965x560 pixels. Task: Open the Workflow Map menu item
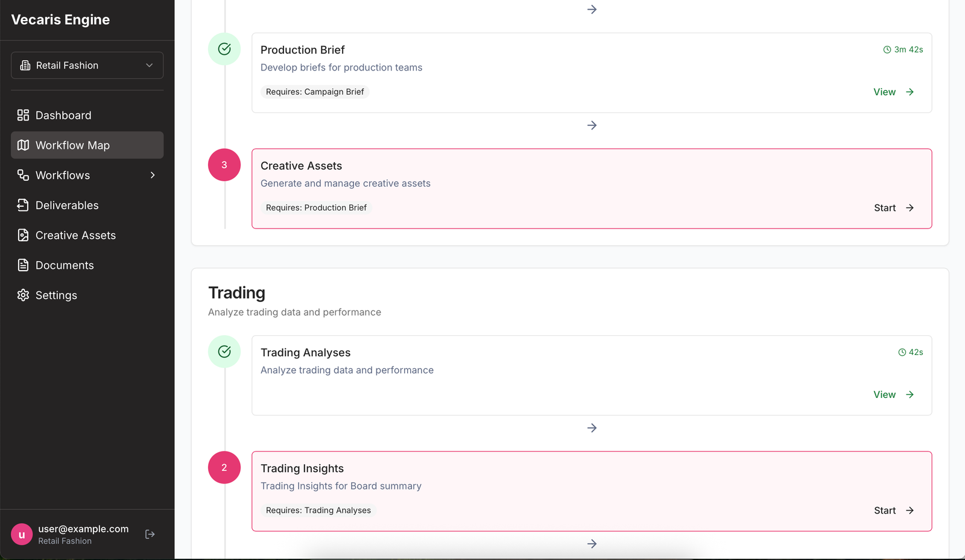click(87, 145)
